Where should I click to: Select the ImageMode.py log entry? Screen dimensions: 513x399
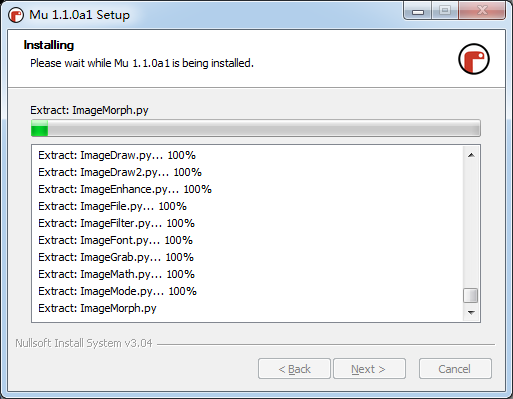pyautogui.click(x=117, y=291)
